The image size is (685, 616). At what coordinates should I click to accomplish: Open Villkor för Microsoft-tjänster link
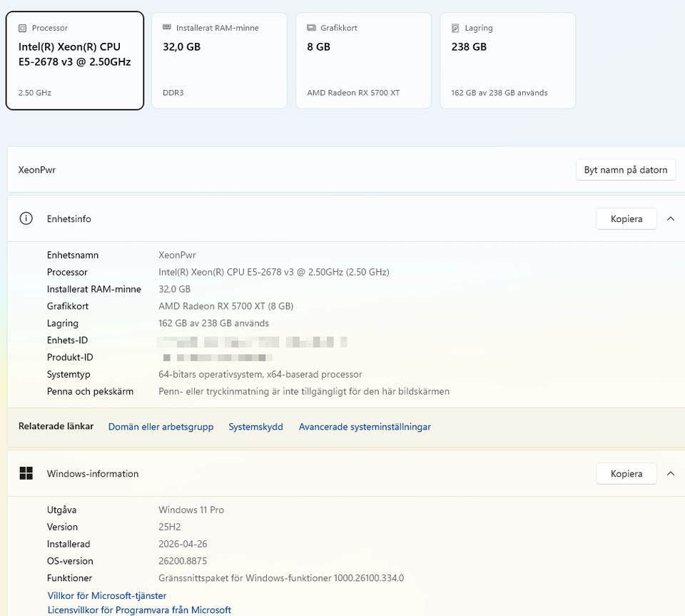[x=107, y=595]
